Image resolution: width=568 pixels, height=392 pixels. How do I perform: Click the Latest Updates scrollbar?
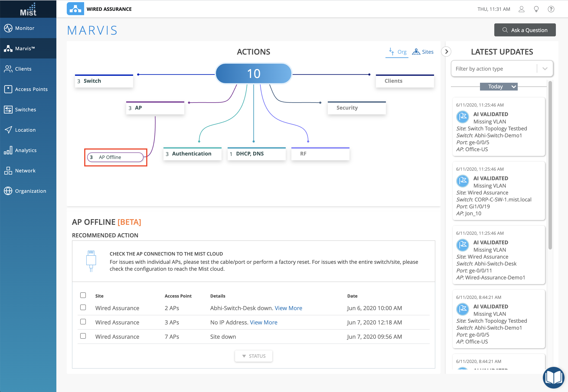pos(550,165)
